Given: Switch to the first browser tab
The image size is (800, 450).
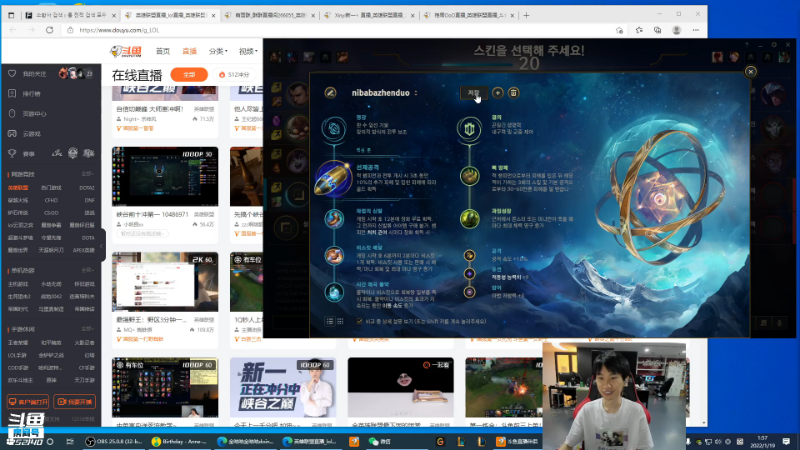Looking at the screenshot, I should pos(70,15).
